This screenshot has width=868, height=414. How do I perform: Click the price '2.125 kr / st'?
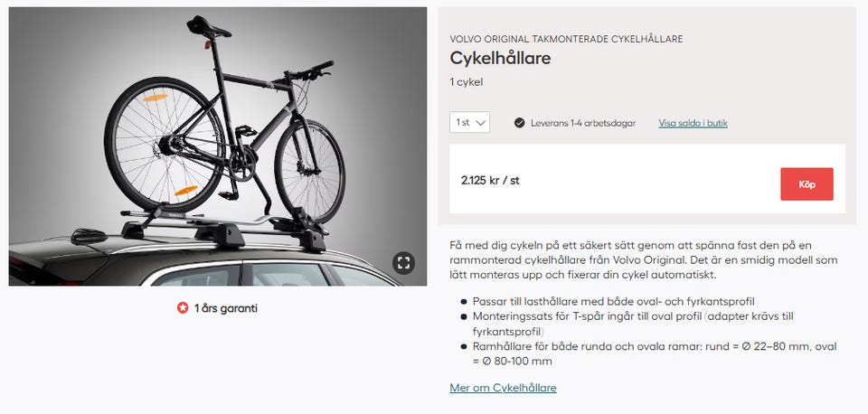(x=490, y=181)
